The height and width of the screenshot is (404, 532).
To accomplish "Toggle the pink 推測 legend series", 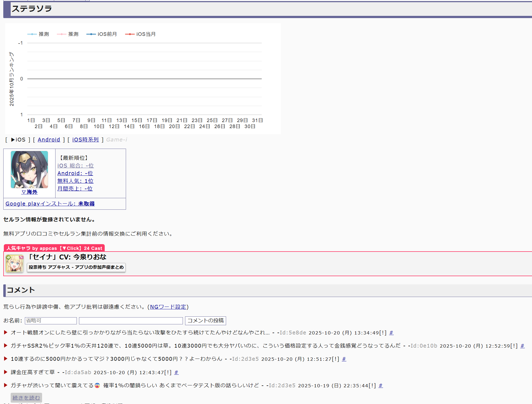I will tap(68, 34).
